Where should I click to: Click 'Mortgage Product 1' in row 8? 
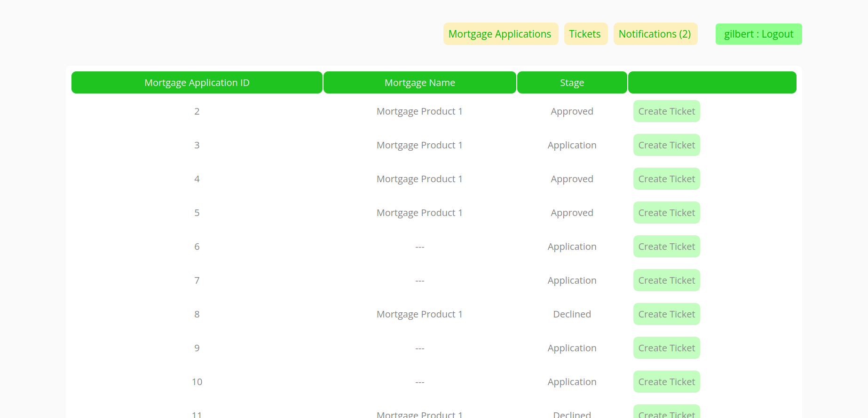click(x=420, y=314)
